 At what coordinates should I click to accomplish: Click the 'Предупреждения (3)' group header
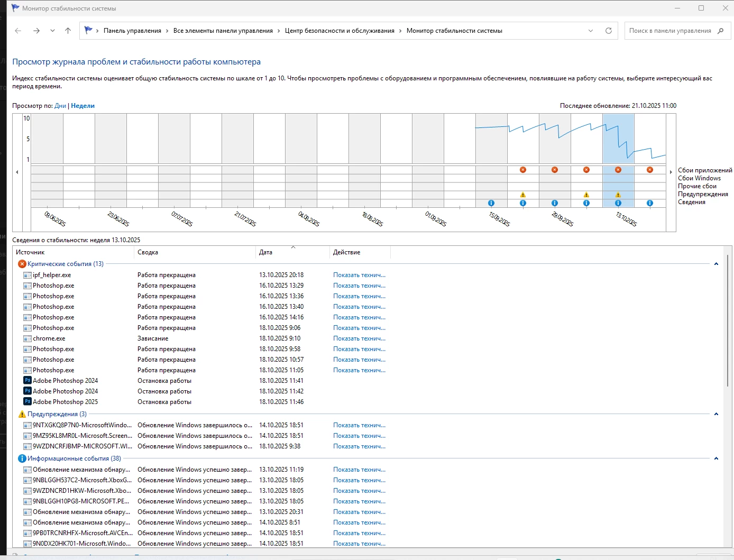pyautogui.click(x=57, y=414)
